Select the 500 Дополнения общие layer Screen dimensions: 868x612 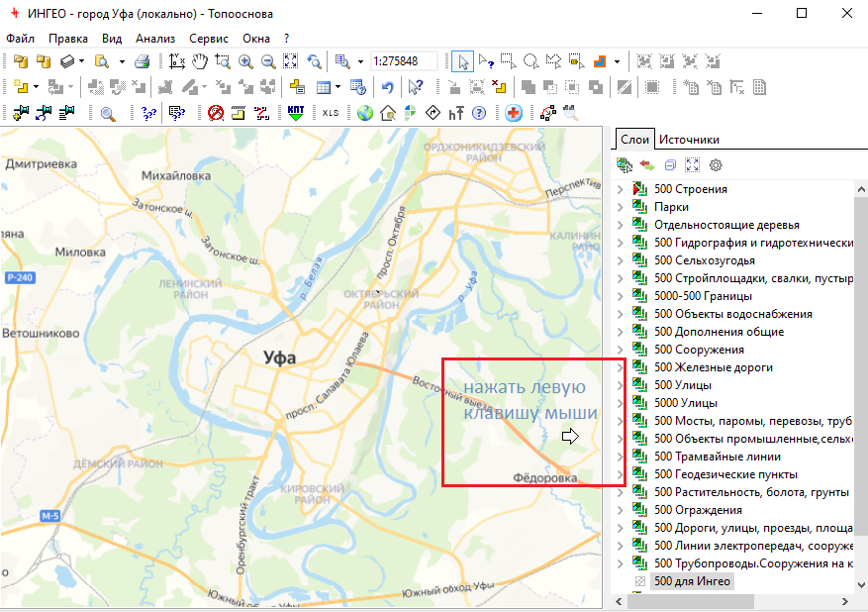(x=720, y=332)
